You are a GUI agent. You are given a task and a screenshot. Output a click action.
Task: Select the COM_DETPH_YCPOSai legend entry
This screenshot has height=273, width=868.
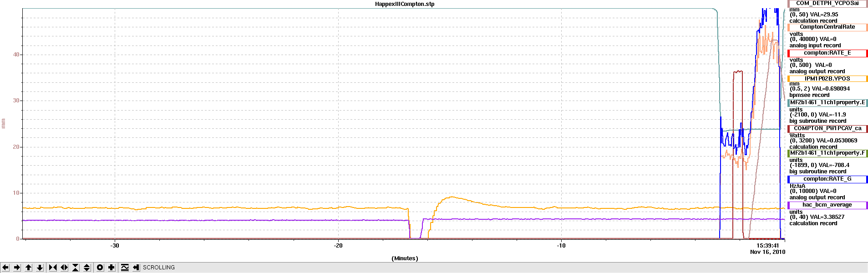coord(827,3)
